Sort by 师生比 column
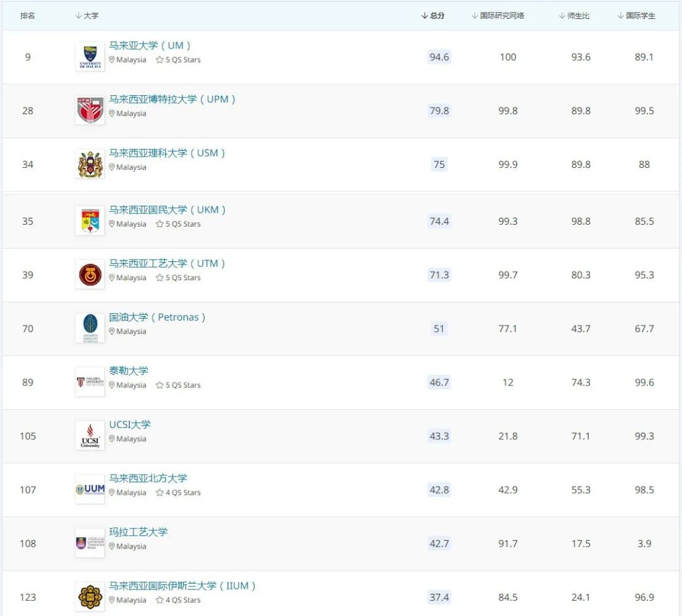The image size is (682, 616). click(574, 16)
